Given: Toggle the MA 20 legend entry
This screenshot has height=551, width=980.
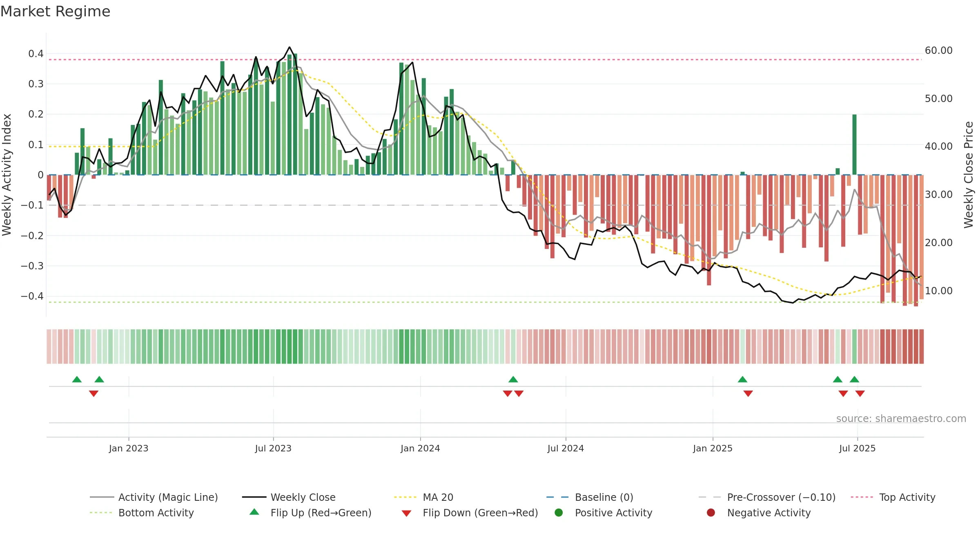Looking at the screenshot, I should point(423,497).
